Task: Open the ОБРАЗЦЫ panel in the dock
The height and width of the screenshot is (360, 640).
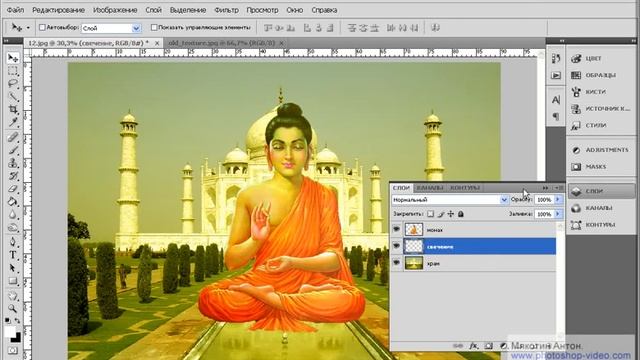Action: click(600, 75)
